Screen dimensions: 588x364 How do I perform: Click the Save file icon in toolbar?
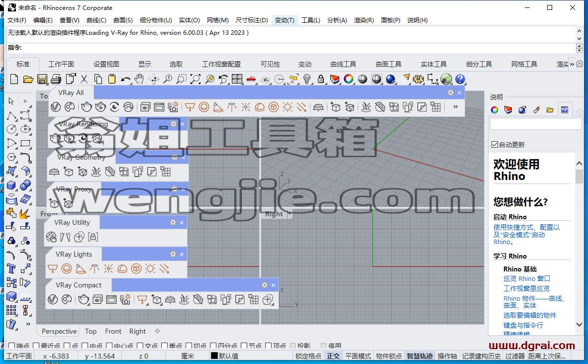[x=42, y=79]
